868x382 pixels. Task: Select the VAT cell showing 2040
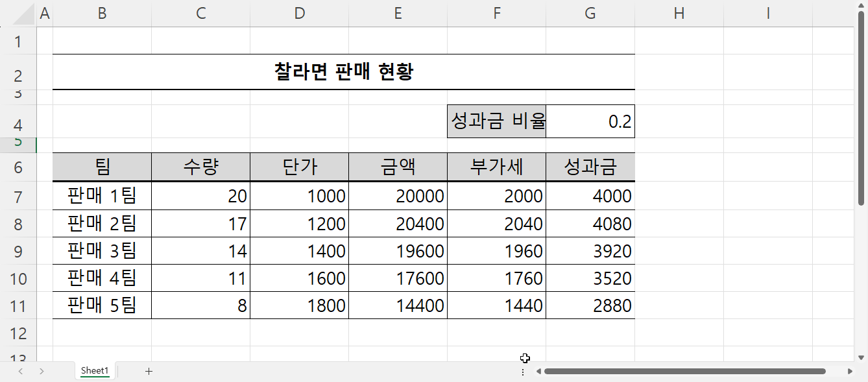497,224
